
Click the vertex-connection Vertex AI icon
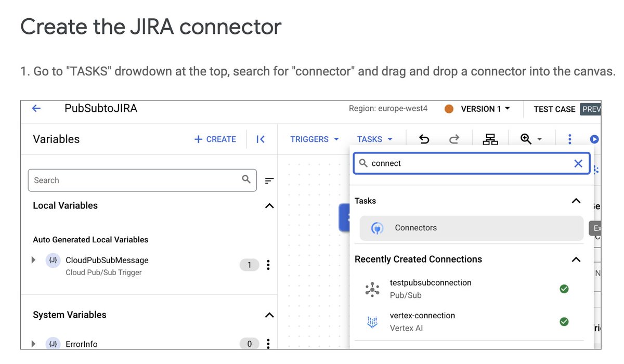click(372, 322)
